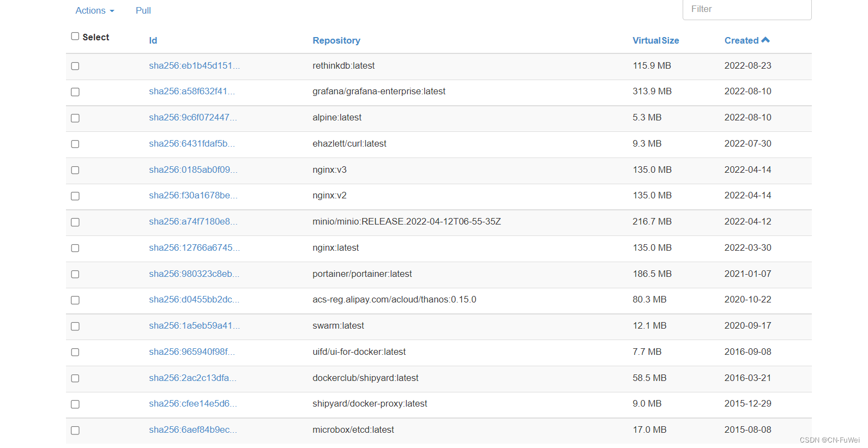Sort by the Created column header
This screenshot has height=448, width=868.
pyautogui.click(x=742, y=40)
